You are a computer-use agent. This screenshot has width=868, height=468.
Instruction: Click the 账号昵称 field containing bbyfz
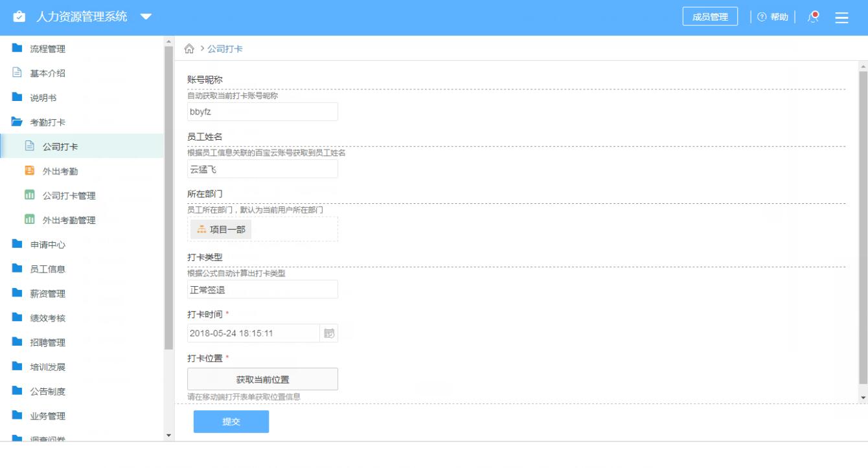pos(262,111)
